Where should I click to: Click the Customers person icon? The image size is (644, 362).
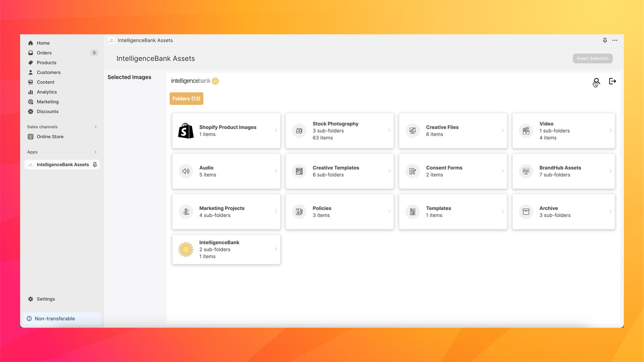(x=31, y=72)
